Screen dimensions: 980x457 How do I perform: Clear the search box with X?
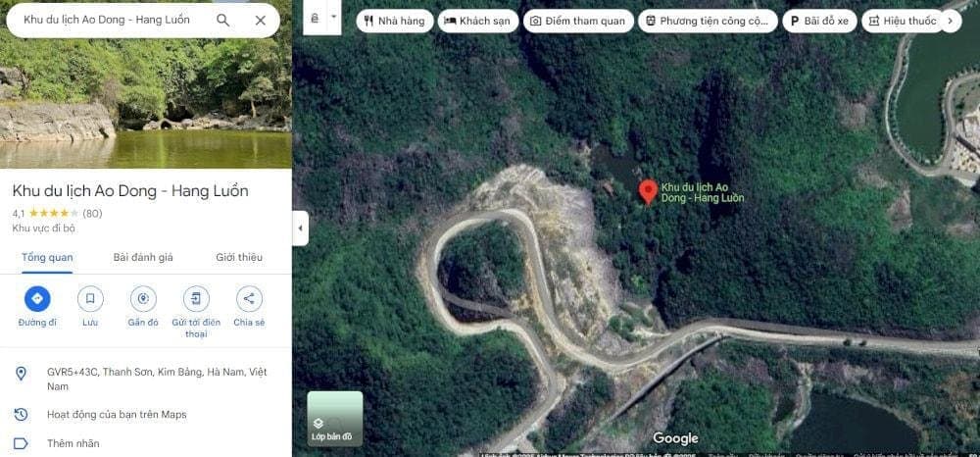[x=261, y=20]
